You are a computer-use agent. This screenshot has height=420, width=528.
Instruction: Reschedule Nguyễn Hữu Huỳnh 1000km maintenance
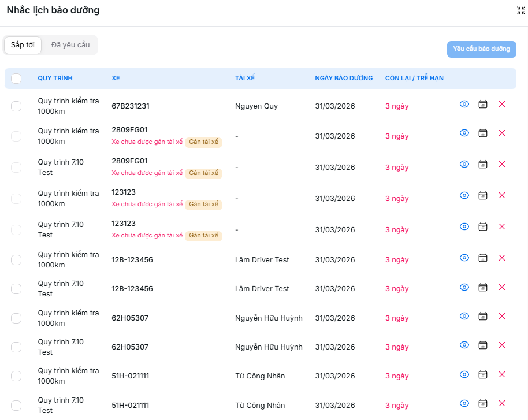pyautogui.click(x=483, y=316)
